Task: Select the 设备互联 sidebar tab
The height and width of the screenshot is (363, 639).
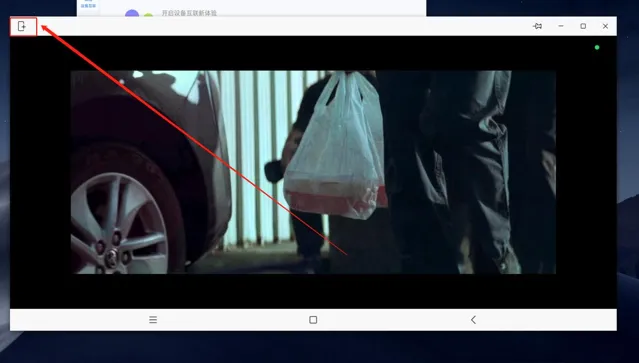Action: click(x=88, y=5)
